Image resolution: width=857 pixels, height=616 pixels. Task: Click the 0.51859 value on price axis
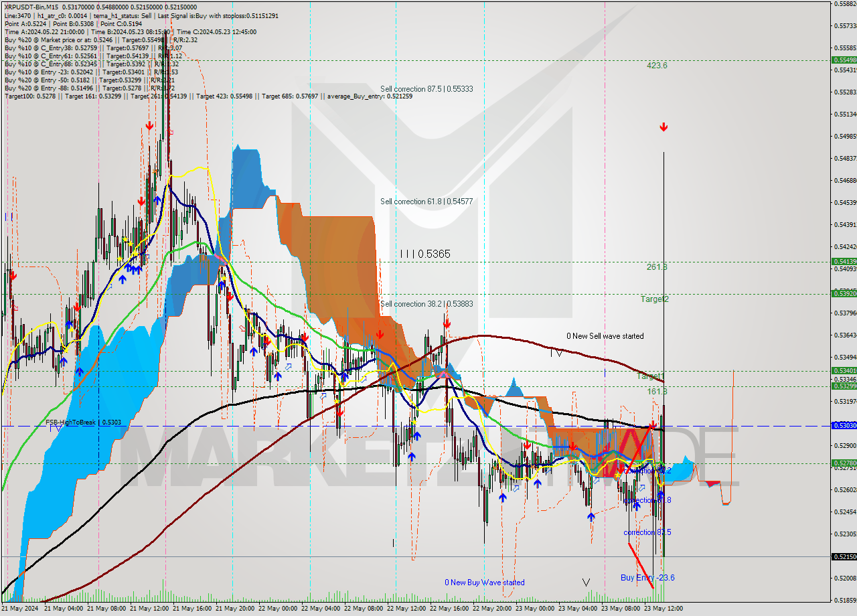point(844,600)
